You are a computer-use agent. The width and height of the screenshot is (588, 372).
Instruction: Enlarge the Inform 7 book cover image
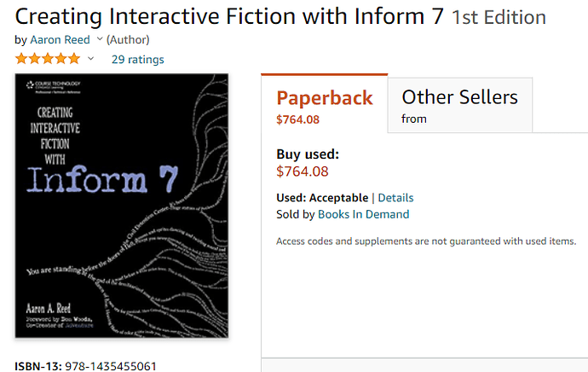[x=122, y=206]
